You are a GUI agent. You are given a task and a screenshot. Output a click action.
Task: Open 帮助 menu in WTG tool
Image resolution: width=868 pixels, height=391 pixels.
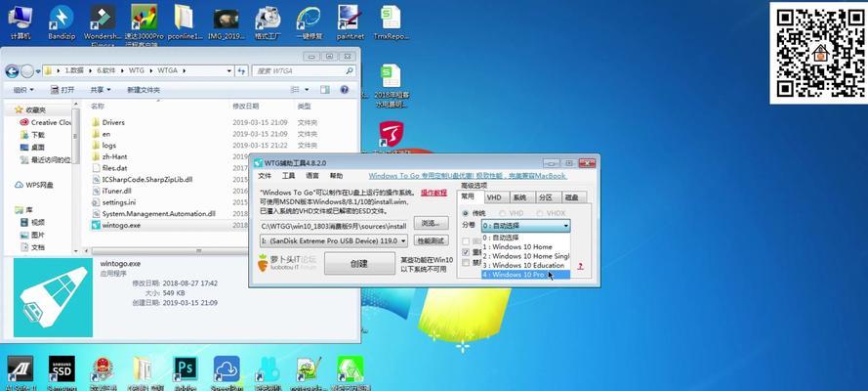pos(336,176)
